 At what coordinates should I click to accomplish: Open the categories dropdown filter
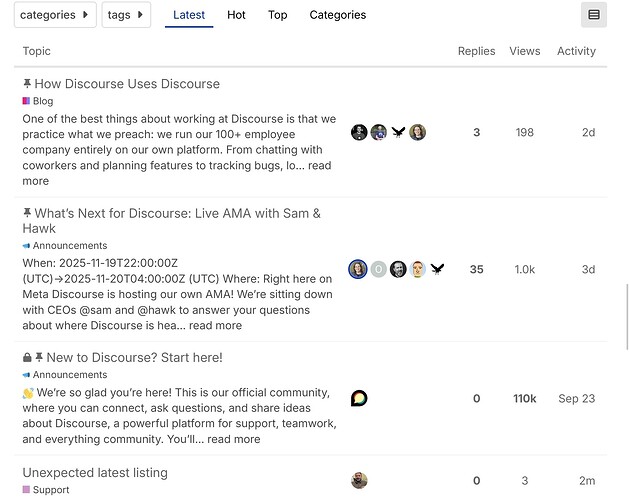coord(55,15)
